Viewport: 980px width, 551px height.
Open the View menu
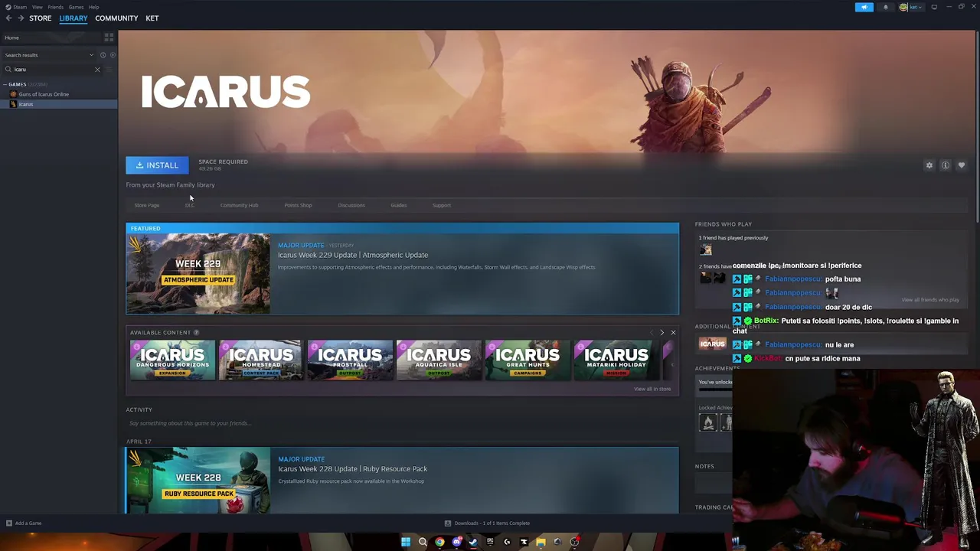[x=37, y=7]
